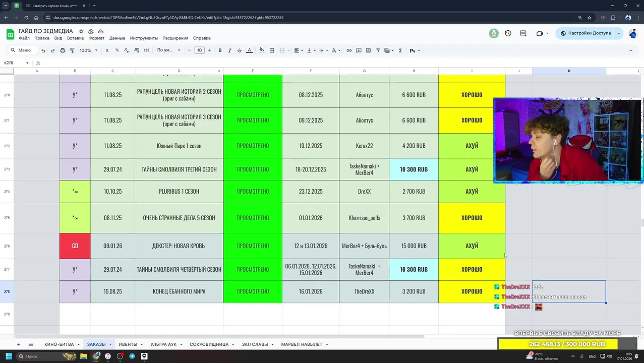Insert link via chain icon
The height and width of the screenshot is (363, 644).
349,50
